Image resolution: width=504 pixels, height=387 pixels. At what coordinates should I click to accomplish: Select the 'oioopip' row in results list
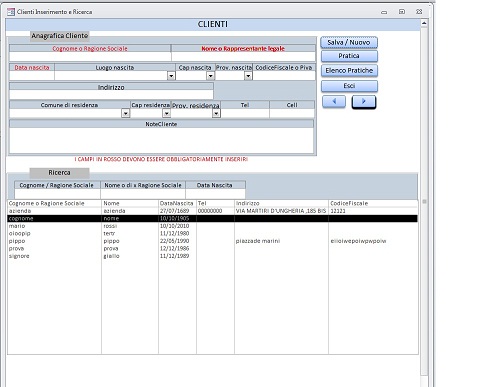pyautogui.click(x=213, y=234)
